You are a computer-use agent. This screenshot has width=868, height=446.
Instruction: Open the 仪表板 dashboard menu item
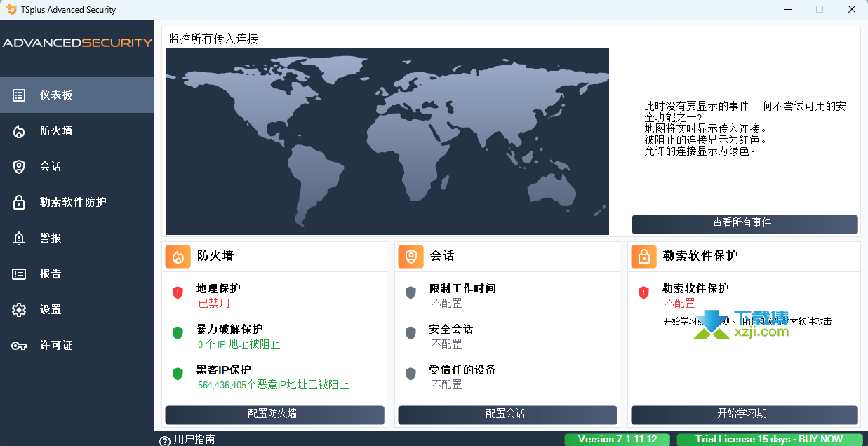point(77,95)
